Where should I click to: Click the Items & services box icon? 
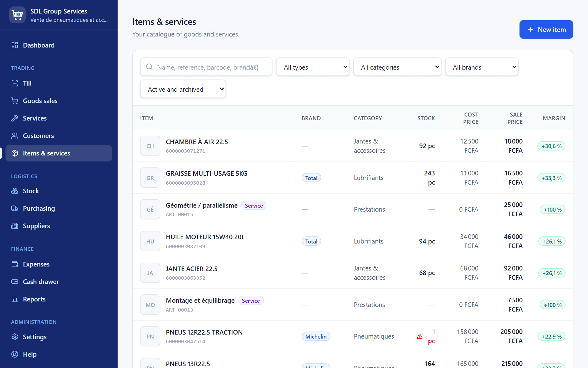(15, 153)
